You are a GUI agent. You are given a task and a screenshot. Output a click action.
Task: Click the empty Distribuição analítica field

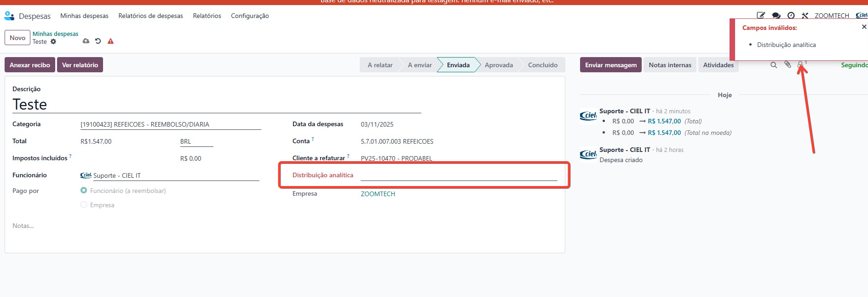[458, 175]
